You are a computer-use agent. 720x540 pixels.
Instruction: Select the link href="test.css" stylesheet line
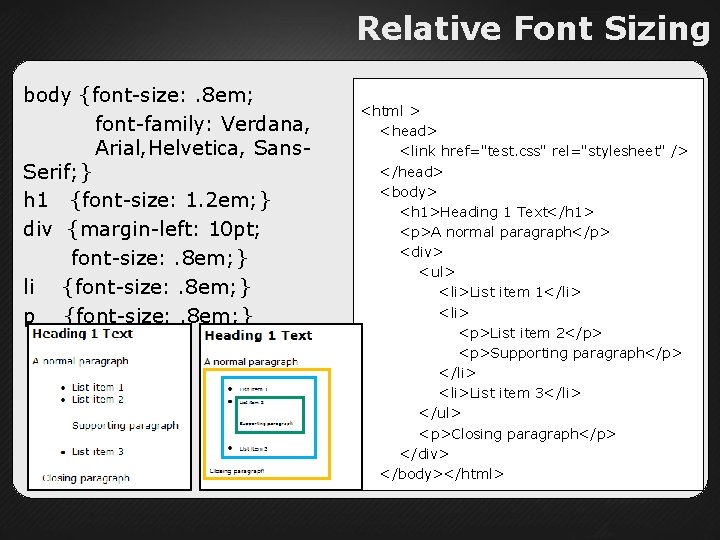click(x=544, y=151)
